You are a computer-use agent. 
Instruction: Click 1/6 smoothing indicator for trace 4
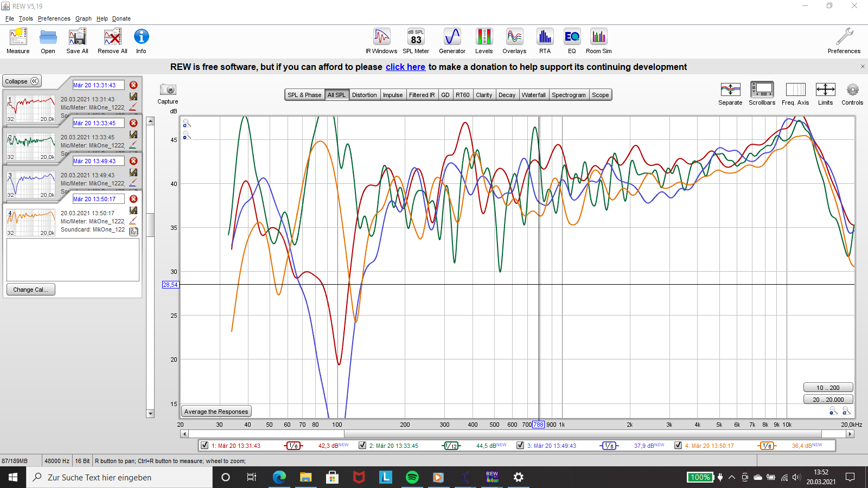(x=767, y=446)
